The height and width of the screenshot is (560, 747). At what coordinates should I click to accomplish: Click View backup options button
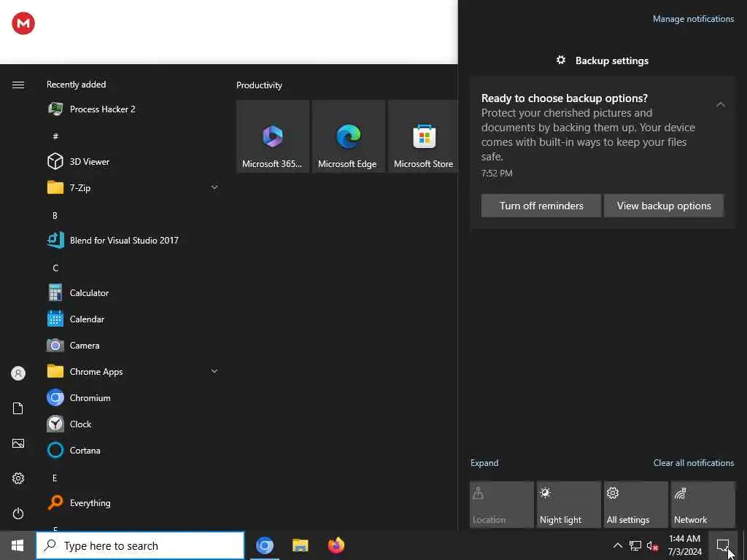[x=664, y=206]
